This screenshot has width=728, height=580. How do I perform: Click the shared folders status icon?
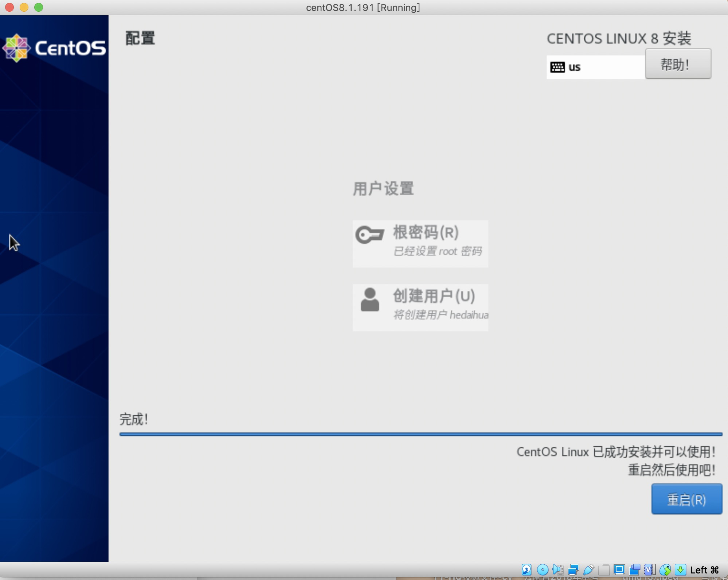(x=604, y=569)
